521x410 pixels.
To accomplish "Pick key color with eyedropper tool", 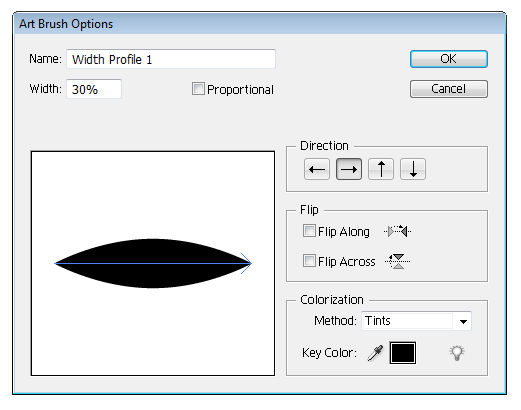I will coord(375,353).
